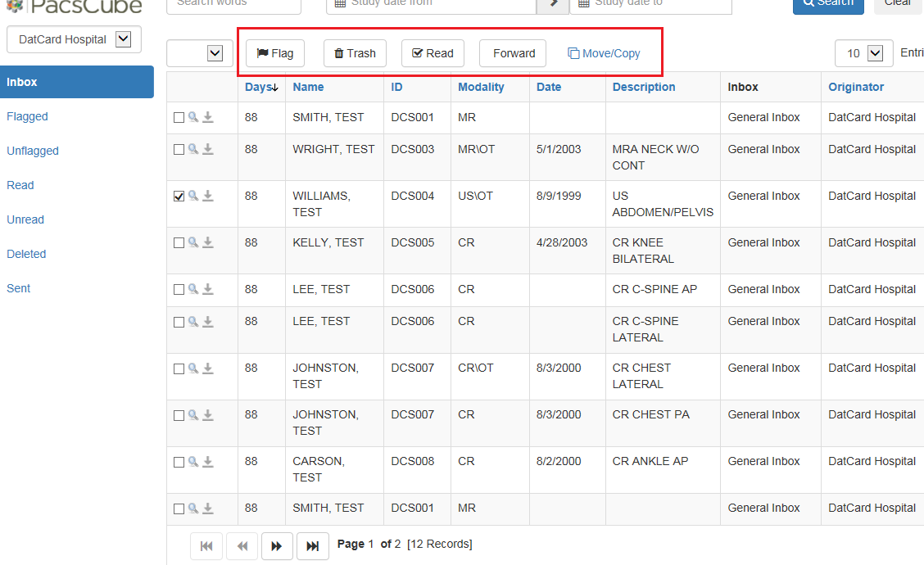This screenshot has width=924, height=565.
Task: Open magnifier for CARSON, TEST row
Action: (193, 461)
